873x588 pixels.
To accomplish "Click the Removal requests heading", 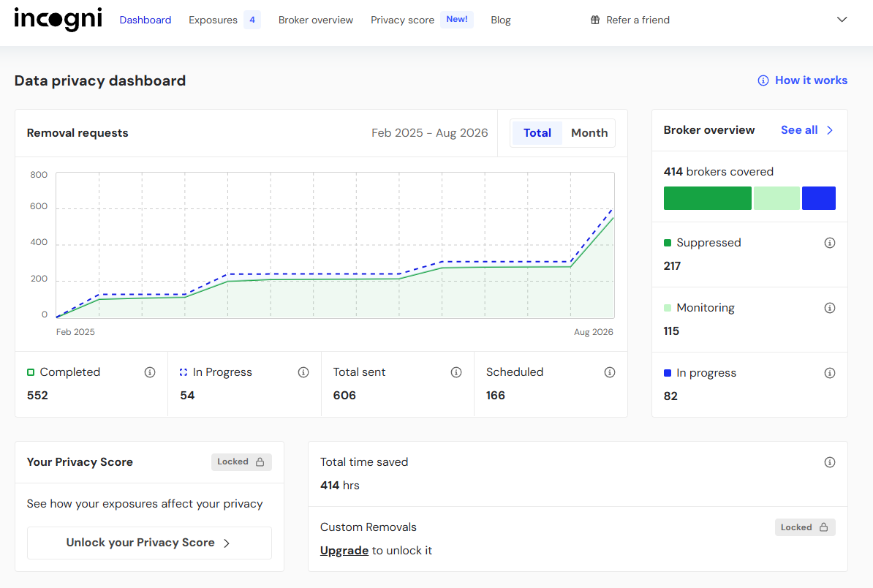I will tap(78, 133).
